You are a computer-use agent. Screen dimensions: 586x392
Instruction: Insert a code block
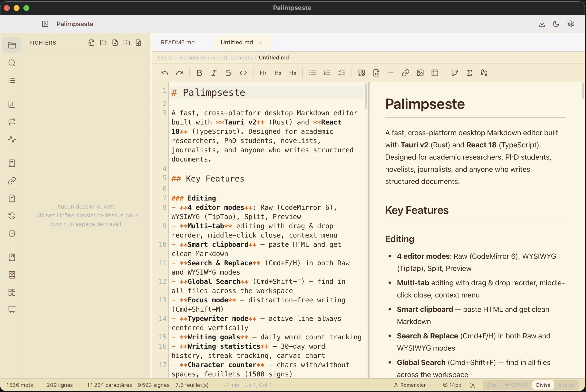376,73
